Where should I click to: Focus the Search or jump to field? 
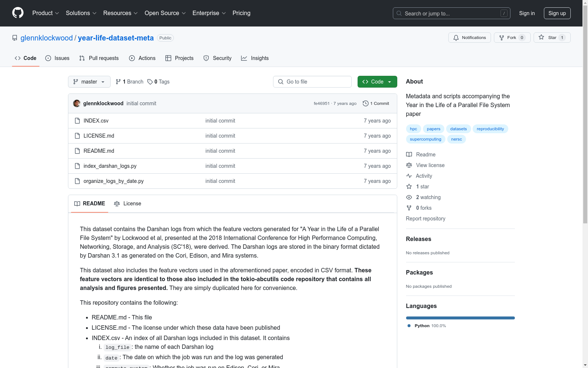click(x=452, y=13)
